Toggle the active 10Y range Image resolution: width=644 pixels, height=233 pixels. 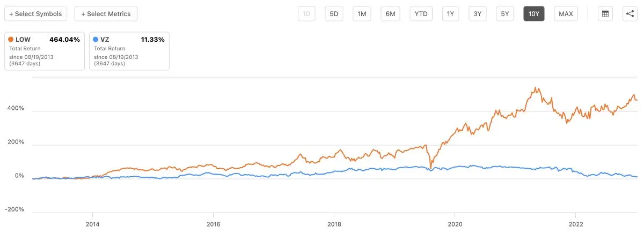(534, 14)
